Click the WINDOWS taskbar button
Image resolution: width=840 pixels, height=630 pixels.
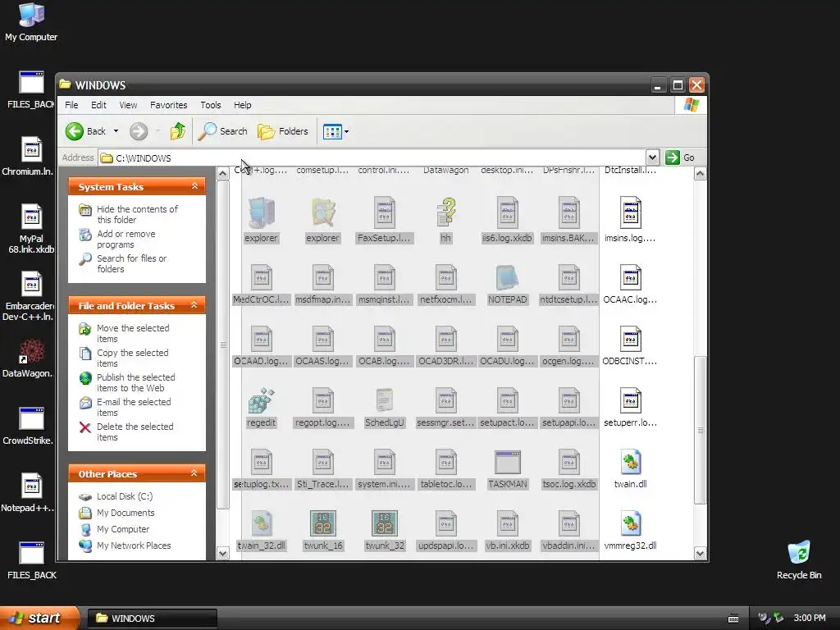pos(152,619)
